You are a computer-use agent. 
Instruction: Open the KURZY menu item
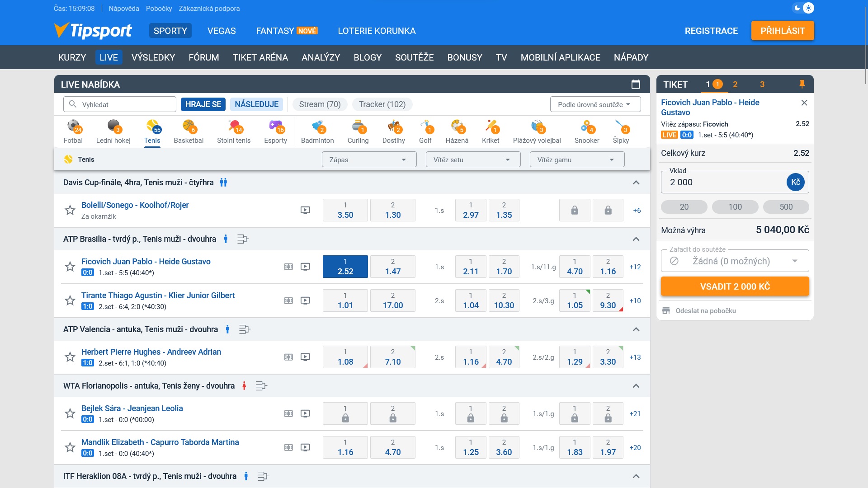coord(72,57)
